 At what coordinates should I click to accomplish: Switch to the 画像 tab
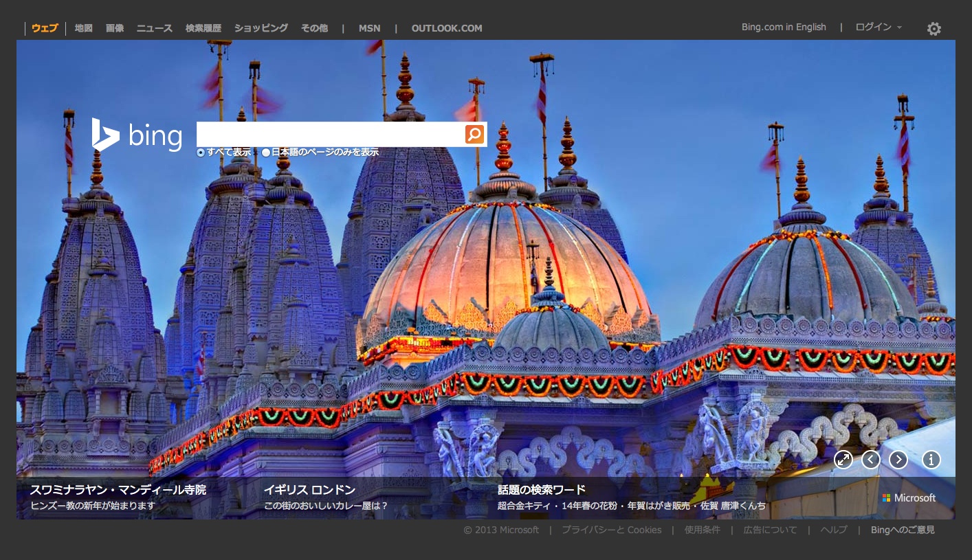tap(115, 28)
